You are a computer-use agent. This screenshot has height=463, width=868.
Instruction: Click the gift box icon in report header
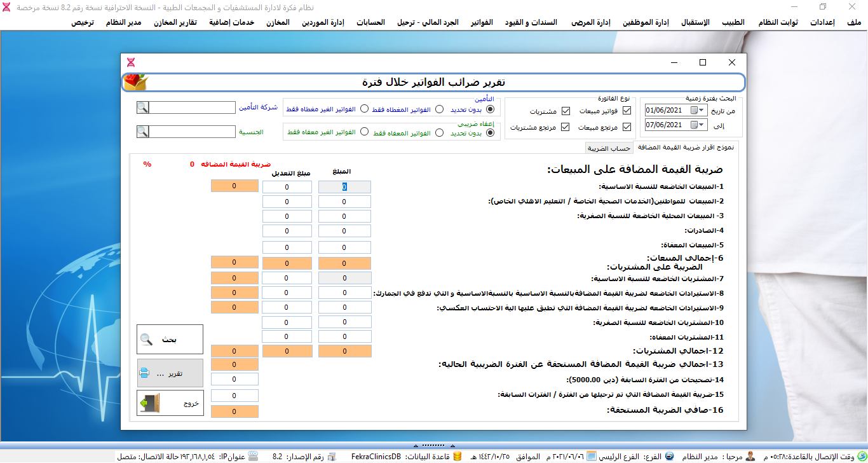click(135, 82)
